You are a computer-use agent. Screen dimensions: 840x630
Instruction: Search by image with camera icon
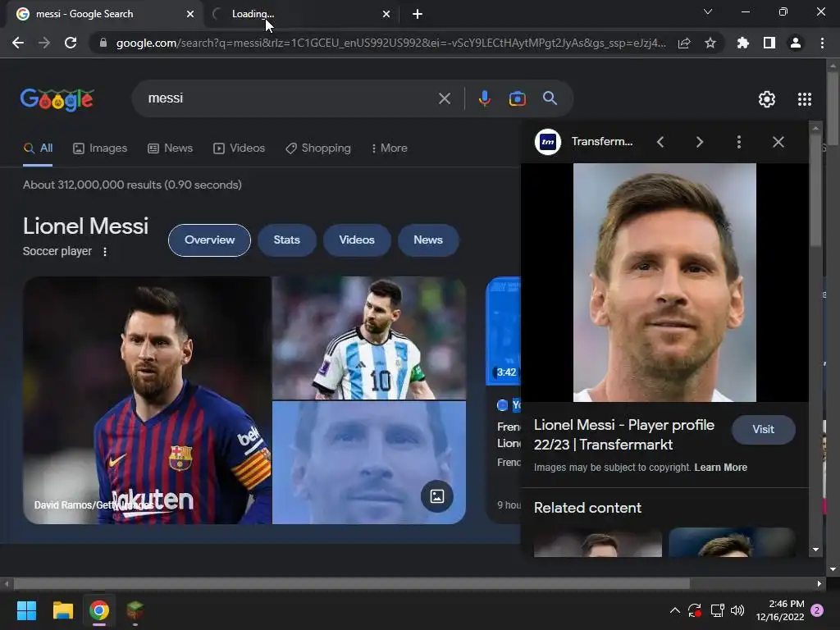[517, 98]
